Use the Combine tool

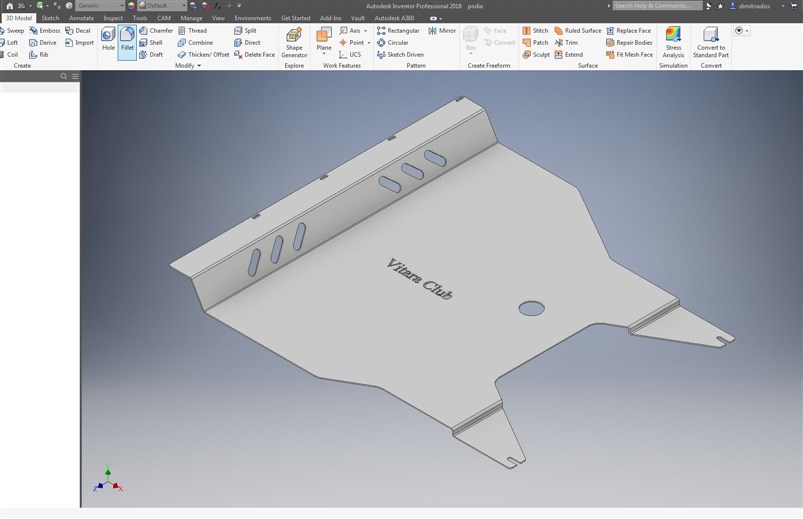point(195,43)
